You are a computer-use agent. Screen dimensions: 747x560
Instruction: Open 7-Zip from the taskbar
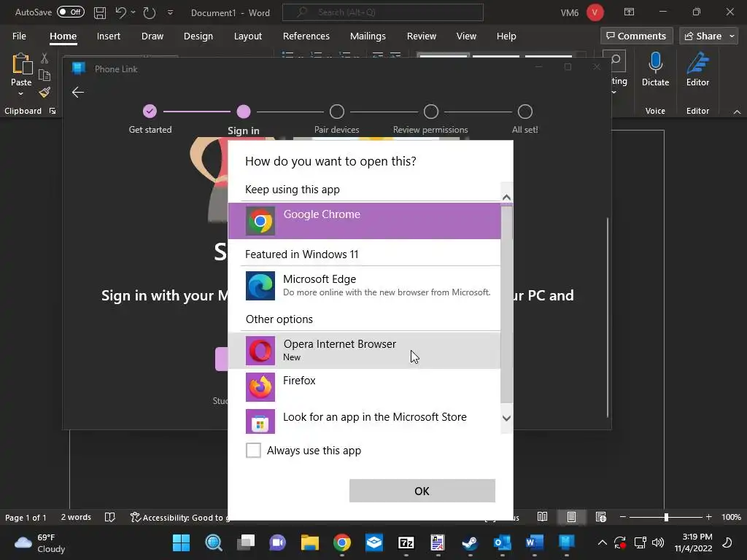[406, 542]
